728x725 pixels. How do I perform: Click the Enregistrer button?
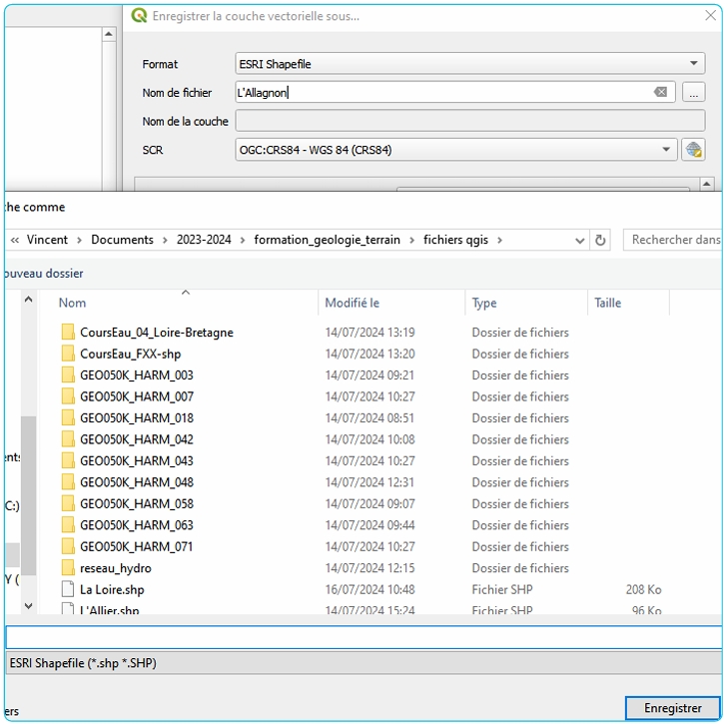[672, 708]
